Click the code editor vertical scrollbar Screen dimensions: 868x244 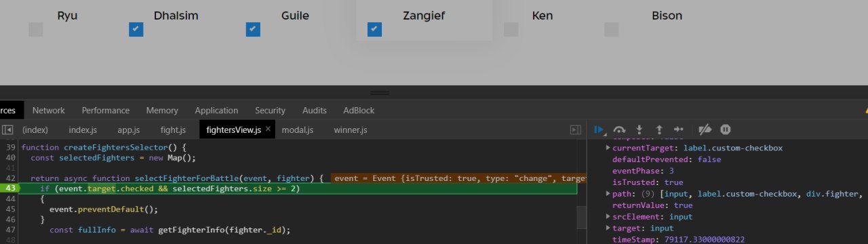(x=582, y=217)
